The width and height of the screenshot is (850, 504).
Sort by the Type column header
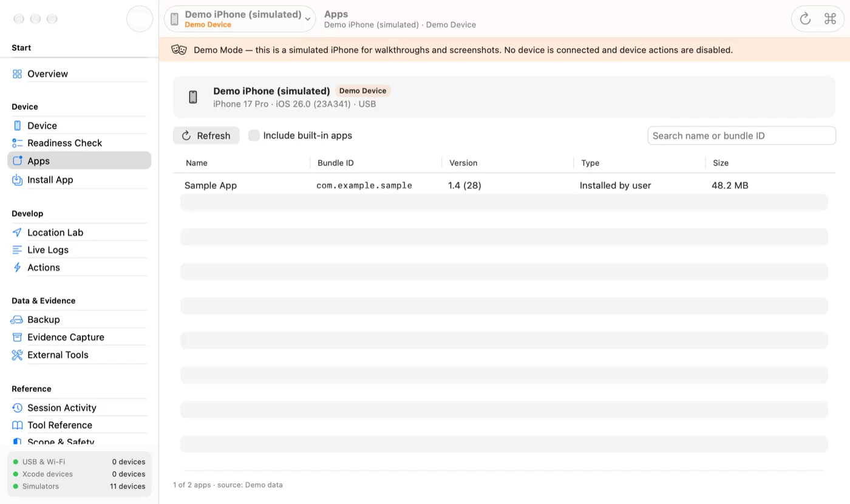pos(590,163)
